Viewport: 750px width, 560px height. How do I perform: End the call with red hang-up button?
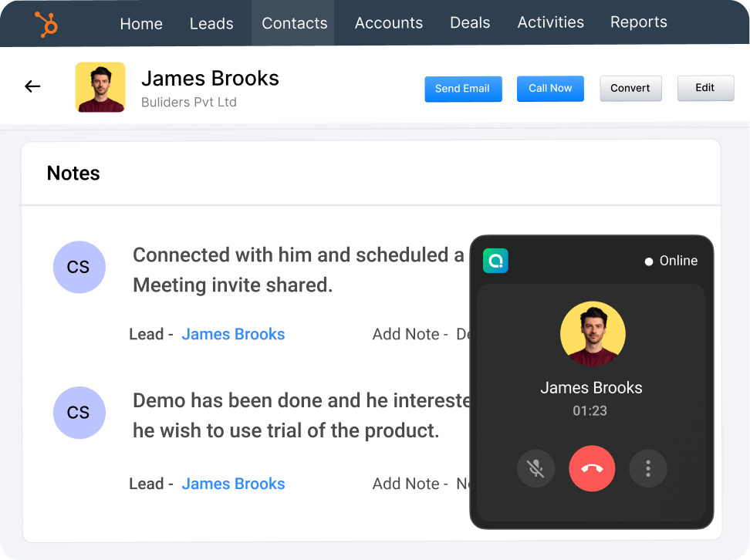[592, 468]
